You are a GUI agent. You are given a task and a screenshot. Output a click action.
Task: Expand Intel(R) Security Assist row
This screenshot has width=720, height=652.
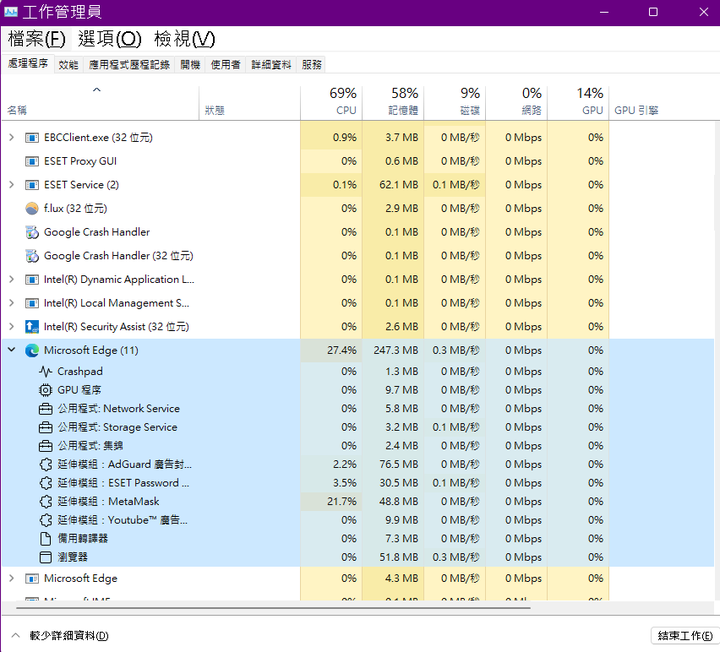tap(11, 326)
